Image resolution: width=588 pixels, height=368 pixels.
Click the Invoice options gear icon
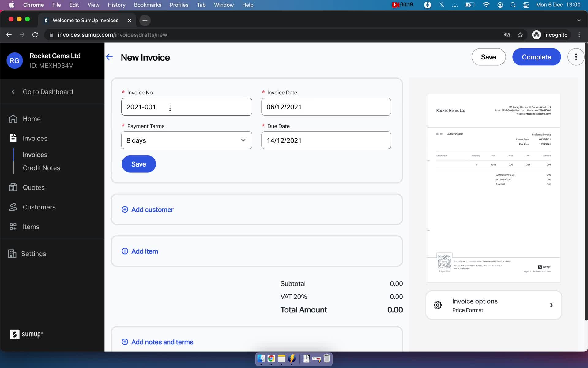click(x=438, y=305)
